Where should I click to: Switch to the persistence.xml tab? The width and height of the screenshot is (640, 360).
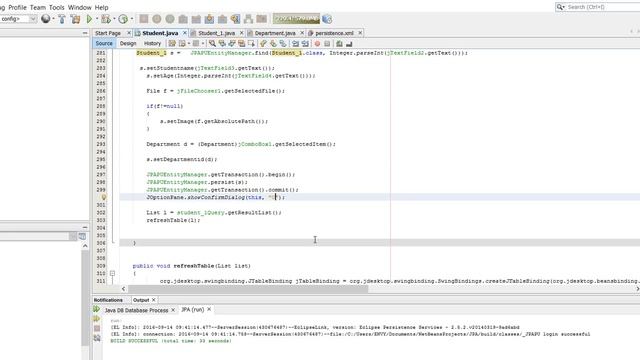click(334, 33)
